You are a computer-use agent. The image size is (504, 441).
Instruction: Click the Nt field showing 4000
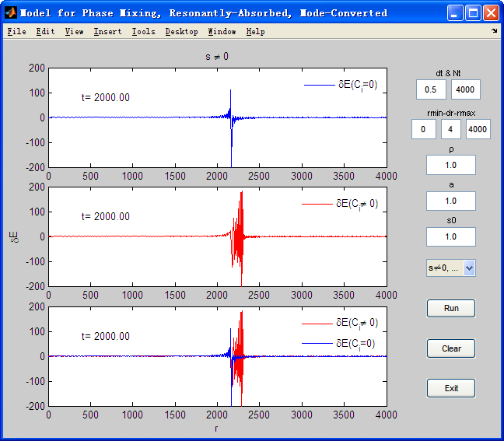point(466,89)
